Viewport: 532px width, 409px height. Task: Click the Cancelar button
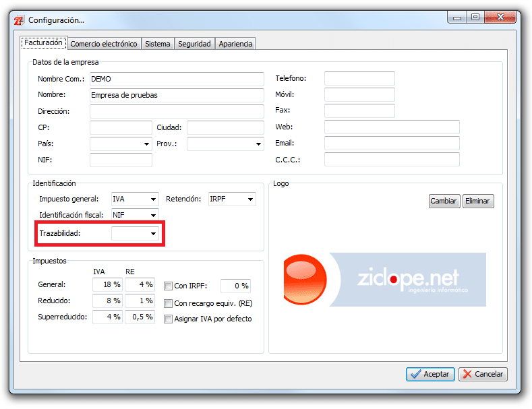point(483,374)
